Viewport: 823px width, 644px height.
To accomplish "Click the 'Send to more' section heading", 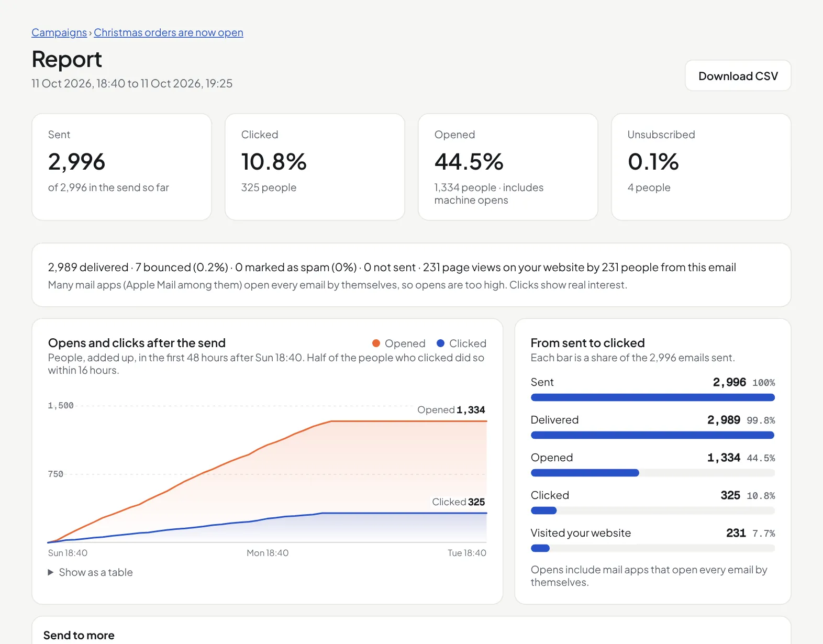I will [x=79, y=635].
